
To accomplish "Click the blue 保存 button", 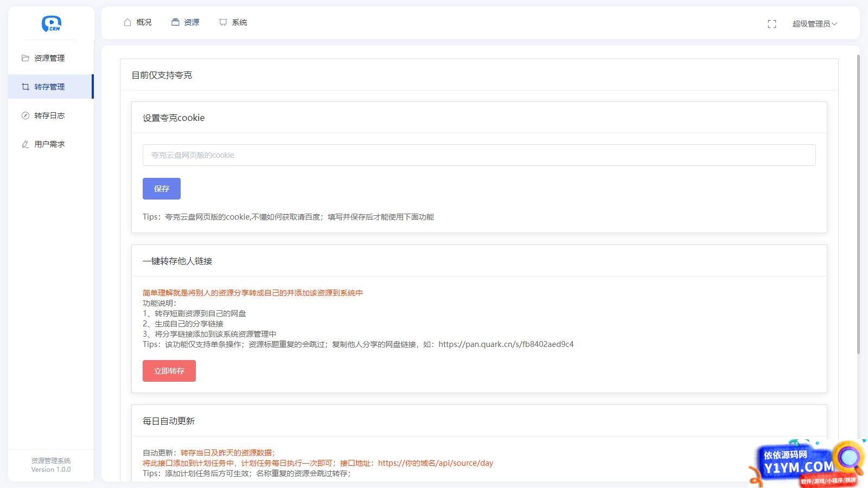I will tap(162, 189).
